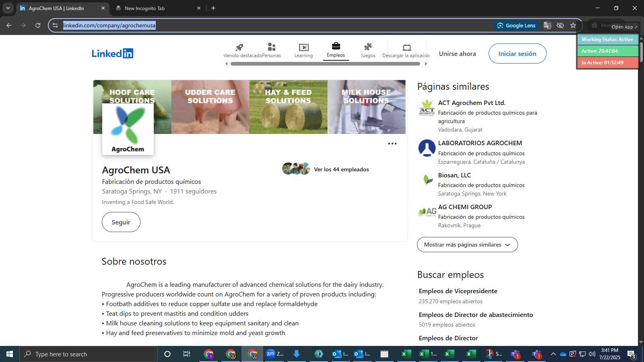Open LABORATORIOS AGROCHEM page link
Viewport: 644px width, 362px height.
[480, 143]
